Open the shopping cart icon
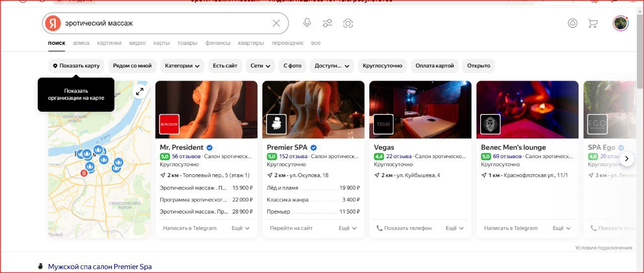Image resolution: width=644 pixels, height=273 pixels. pos(593,23)
